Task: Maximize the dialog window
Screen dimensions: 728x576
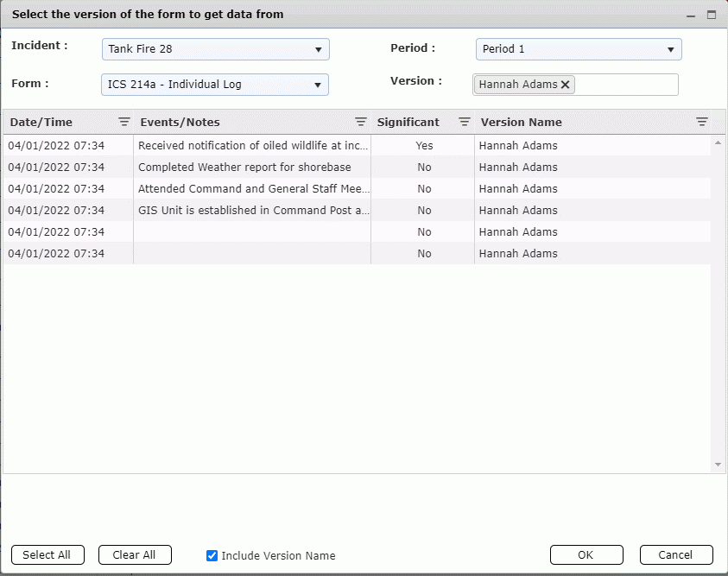Action: tap(712, 15)
